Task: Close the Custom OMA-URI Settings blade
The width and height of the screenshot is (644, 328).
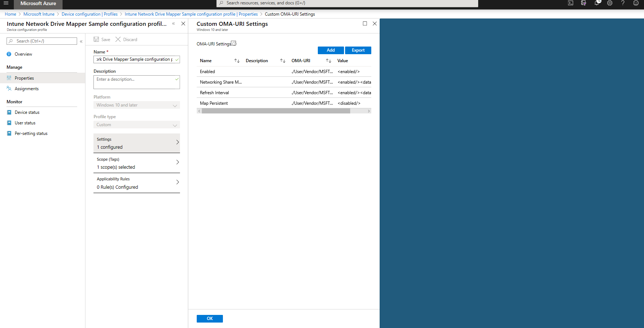Action: (375, 24)
